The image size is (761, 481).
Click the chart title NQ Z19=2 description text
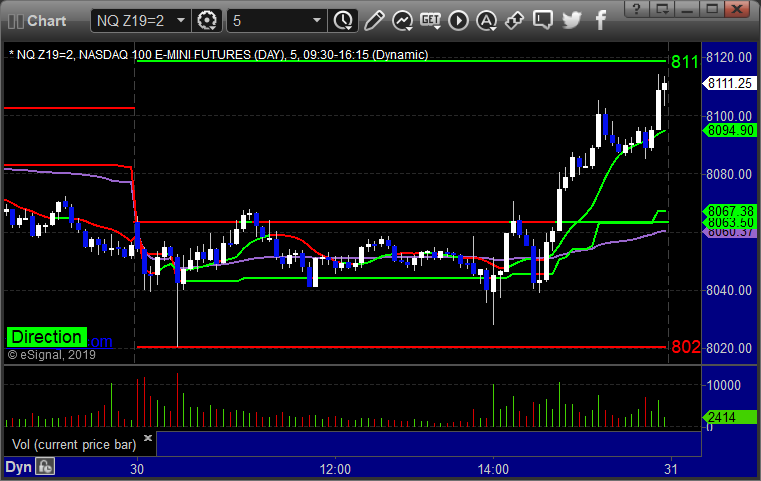pos(218,55)
